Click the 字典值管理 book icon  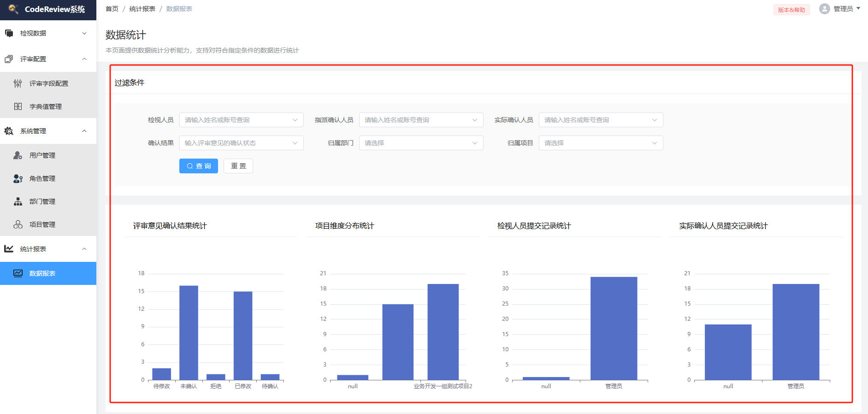[x=18, y=106]
